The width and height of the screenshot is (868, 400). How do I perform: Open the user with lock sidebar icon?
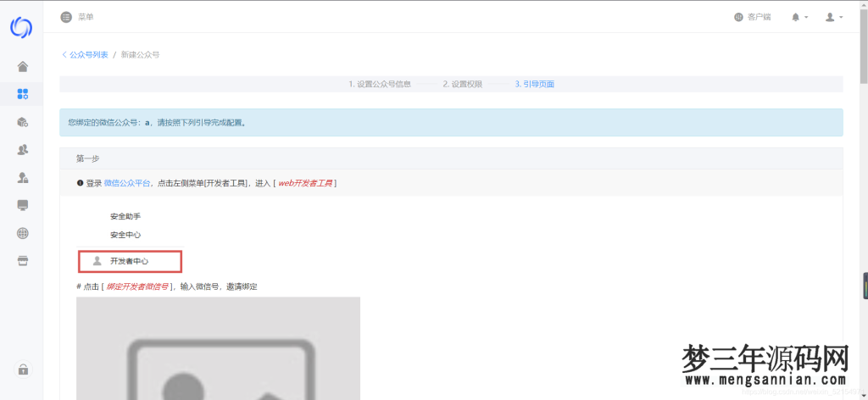(23, 178)
